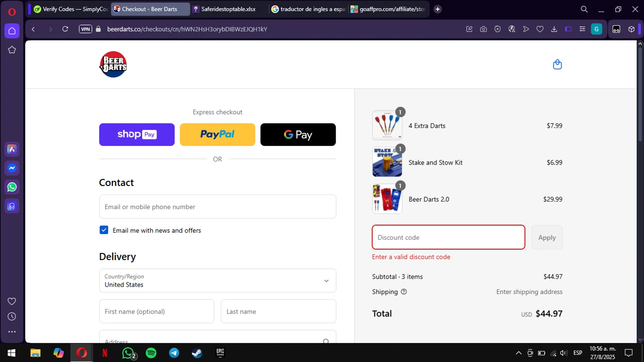Click the page vertical scrollbar

(x=640, y=94)
